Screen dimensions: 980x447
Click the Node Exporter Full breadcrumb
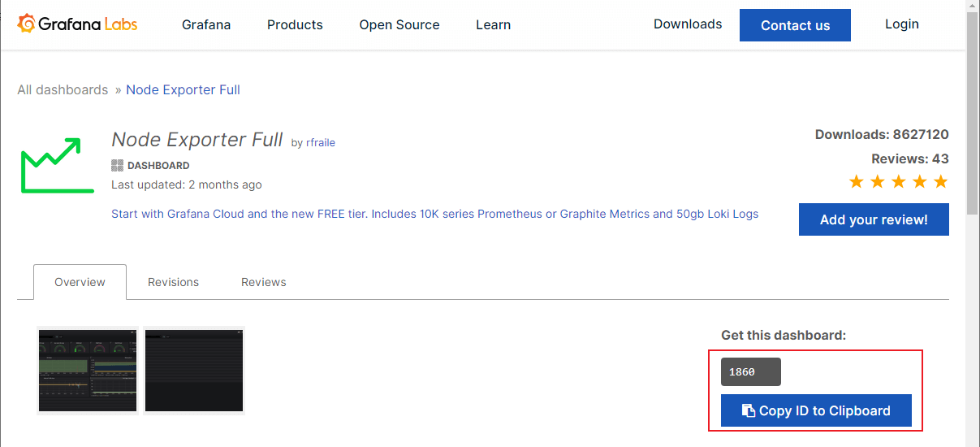coord(183,89)
